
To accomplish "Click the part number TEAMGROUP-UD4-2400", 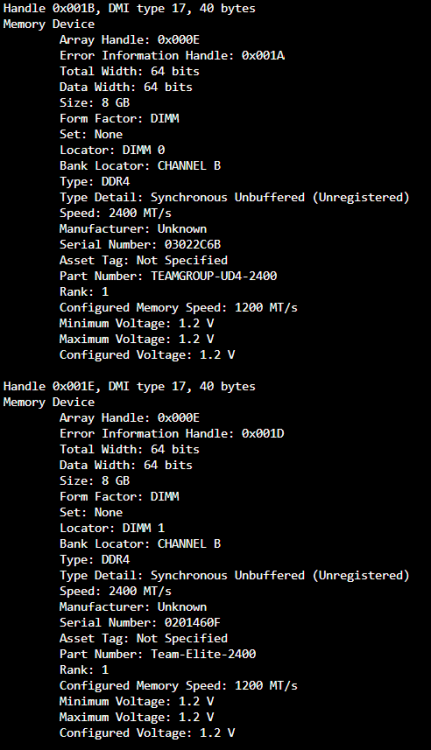I will [x=214, y=276].
